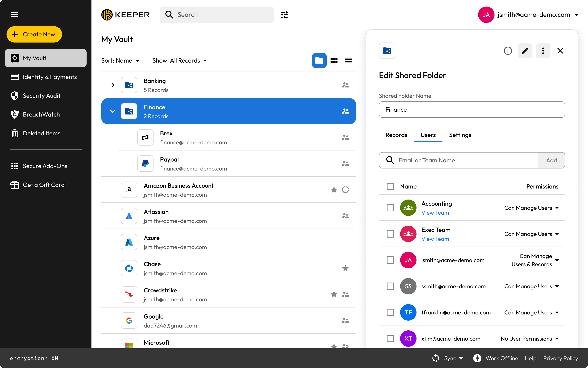The height and width of the screenshot is (368, 588).
Task: Click the Work Offline lightning icon
Action: [477, 358]
